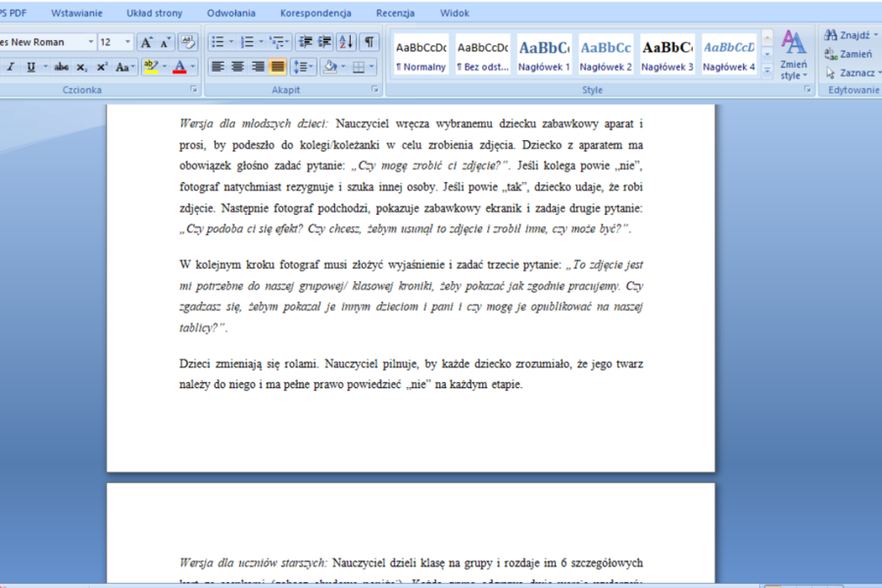Open the Recenzja tab
The height and width of the screenshot is (588, 882).
pos(395,13)
